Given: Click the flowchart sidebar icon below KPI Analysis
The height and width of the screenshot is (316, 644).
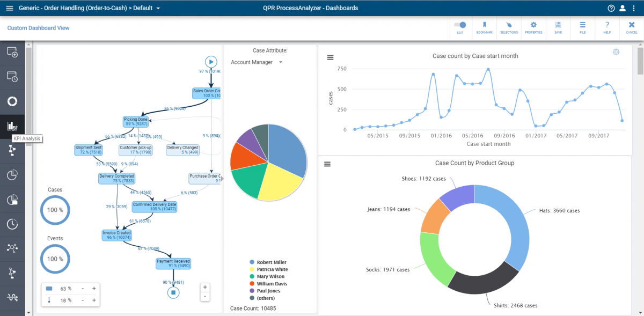Looking at the screenshot, I should 12,151.
